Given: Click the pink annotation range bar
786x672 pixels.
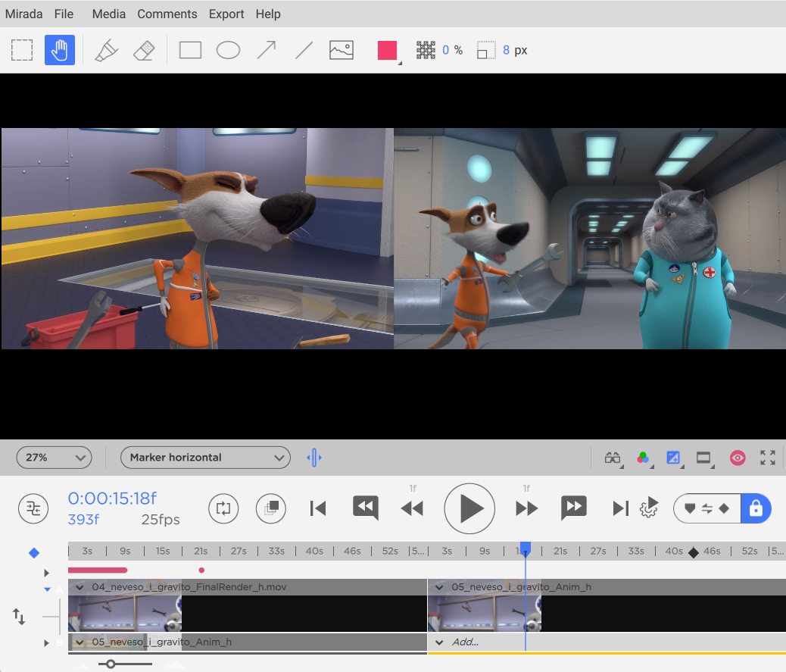Looking at the screenshot, I should tap(98, 570).
